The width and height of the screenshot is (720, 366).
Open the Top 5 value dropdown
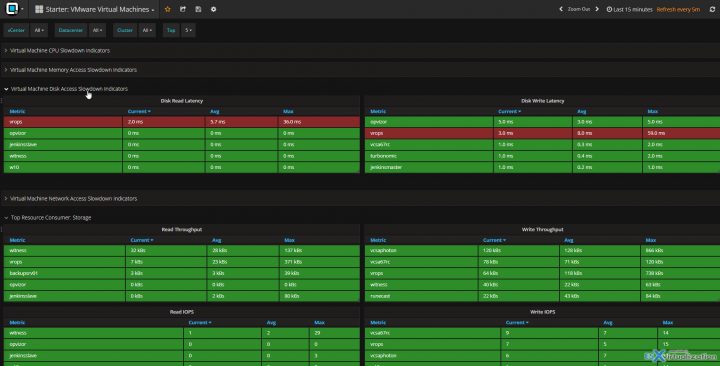(188, 30)
